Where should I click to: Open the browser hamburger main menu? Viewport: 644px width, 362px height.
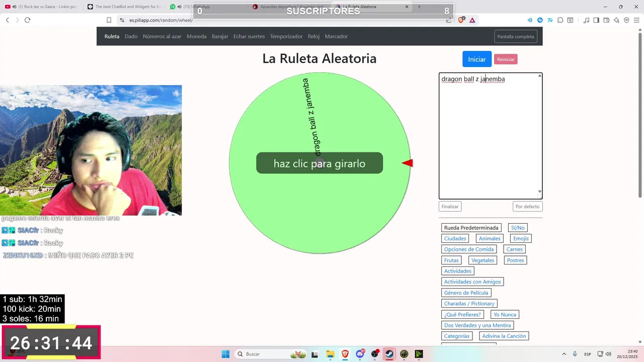(x=636, y=20)
